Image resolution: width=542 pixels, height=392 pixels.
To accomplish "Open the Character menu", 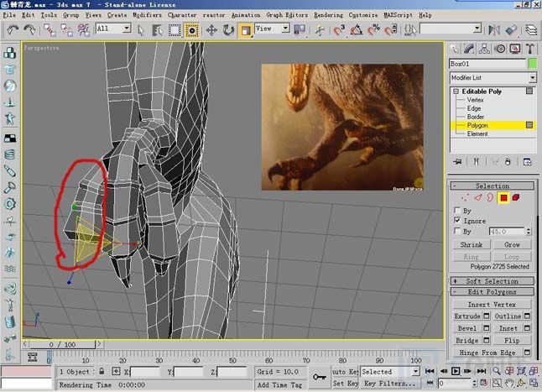I will (x=182, y=15).
